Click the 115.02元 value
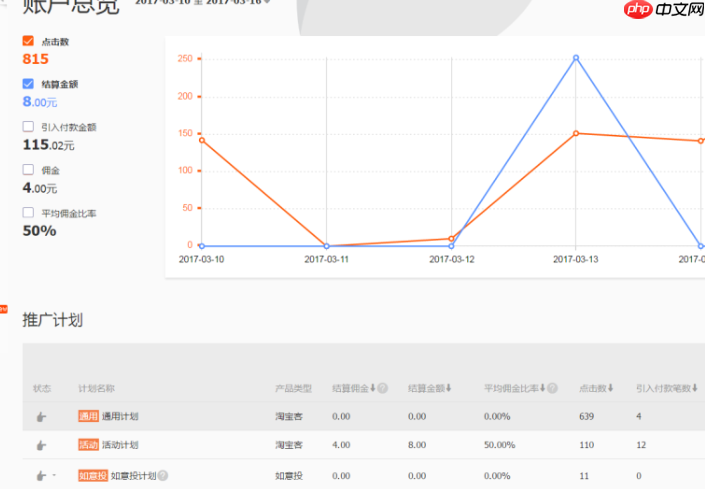The width and height of the screenshot is (705, 489). (49, 145)
